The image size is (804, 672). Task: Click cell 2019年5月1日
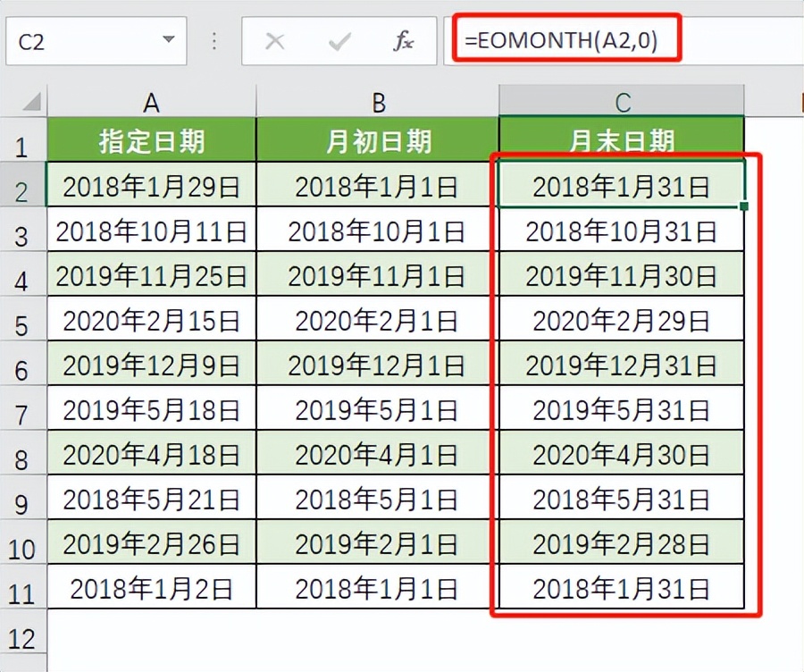tap(377, 408)
